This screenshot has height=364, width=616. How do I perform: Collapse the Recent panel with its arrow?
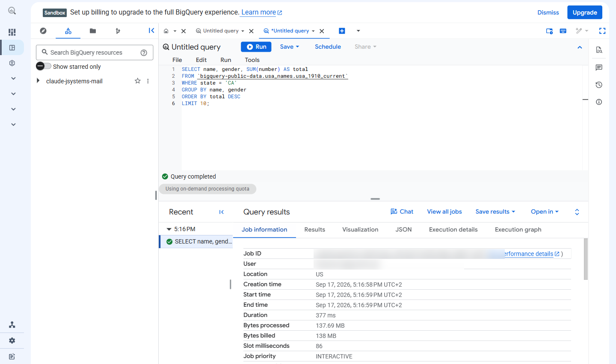pyautogui.click(x=222, y=212)
